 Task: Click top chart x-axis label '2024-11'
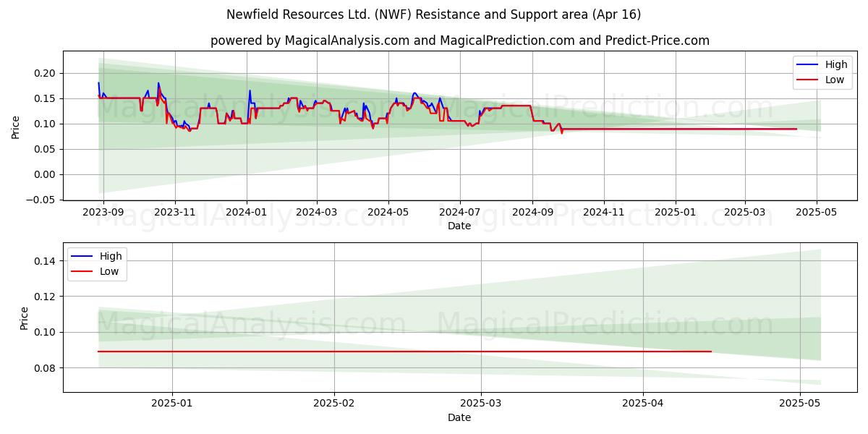pos(604,212)
